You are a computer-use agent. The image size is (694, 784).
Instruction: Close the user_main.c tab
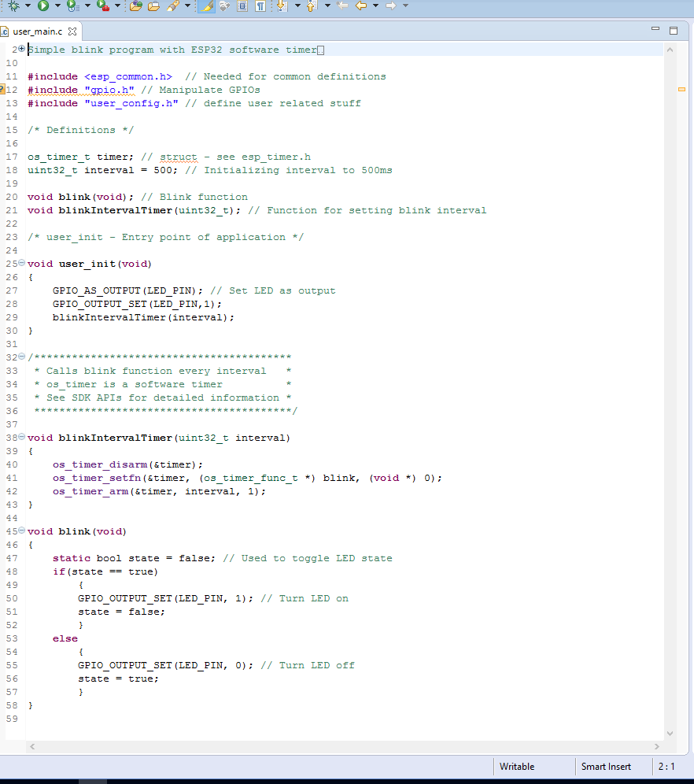click(x=72, y=31)
